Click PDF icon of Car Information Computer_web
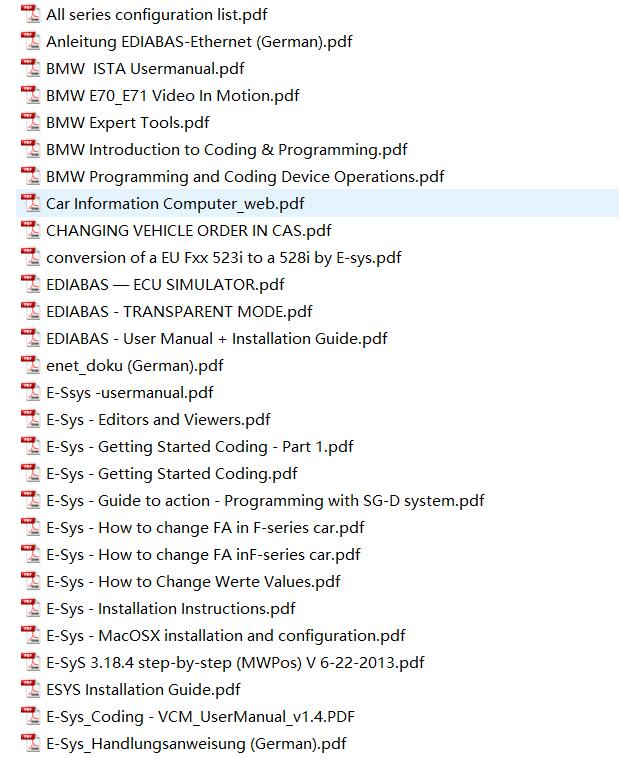The width and height of the screenshot is (619, 759). 30,203
